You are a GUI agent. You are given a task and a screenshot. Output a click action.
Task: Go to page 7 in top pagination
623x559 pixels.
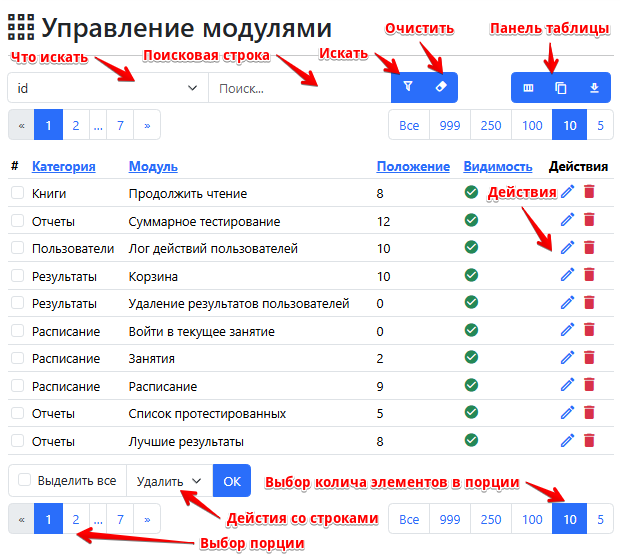pyautogui.click(x=120, y=126)
